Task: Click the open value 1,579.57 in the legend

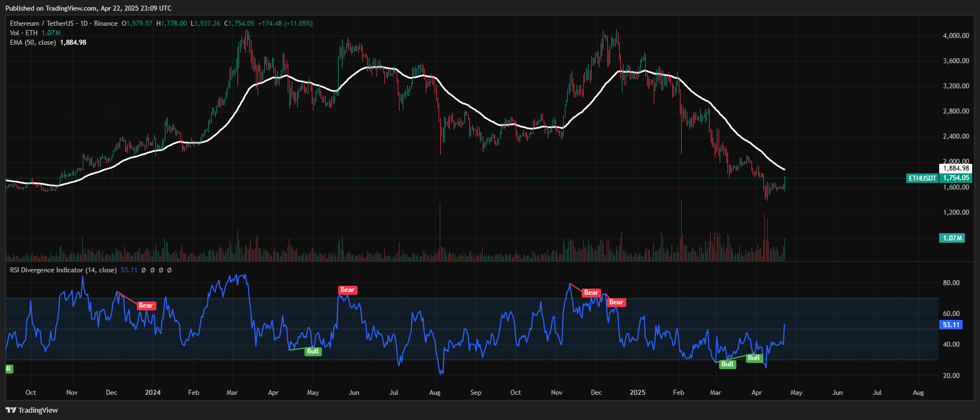Action: point(139,23)
